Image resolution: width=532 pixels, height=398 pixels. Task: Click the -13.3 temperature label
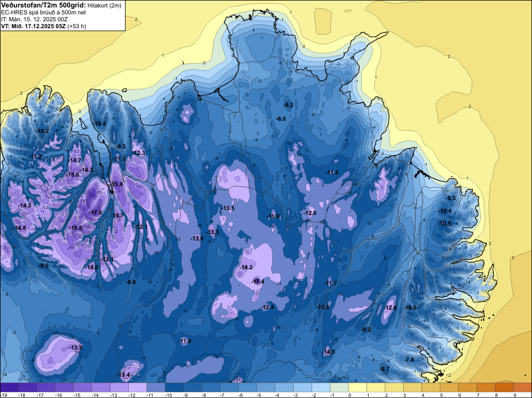coord(213,232)
